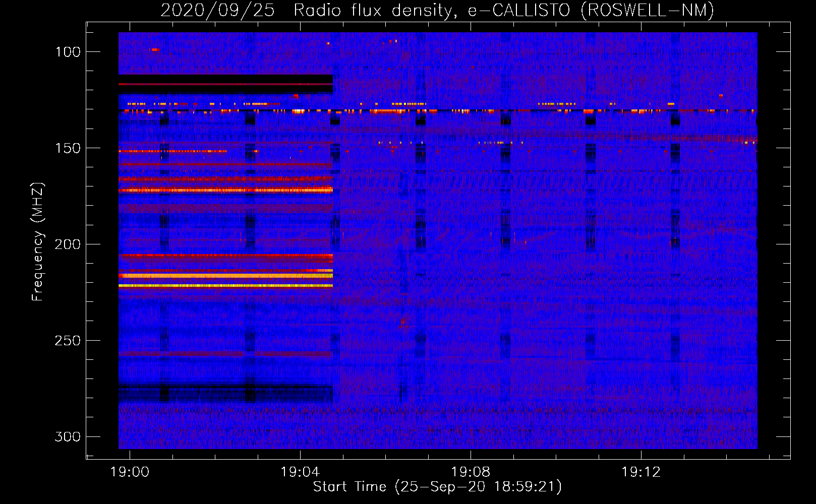816x504 pixels.
Task: Select the '100' frequency tick label
Action: pyautogui.click(x=68, y=52)
